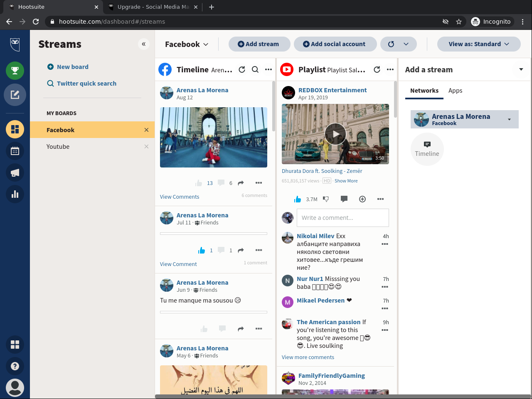Open more options for Aug 12 post

pos(259,183)
